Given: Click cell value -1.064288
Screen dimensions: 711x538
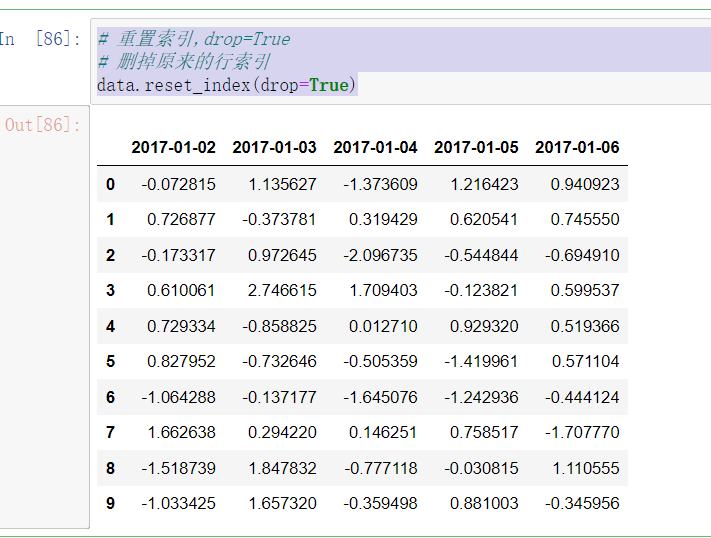Looking at the screenshot, I should coord(178,397).
